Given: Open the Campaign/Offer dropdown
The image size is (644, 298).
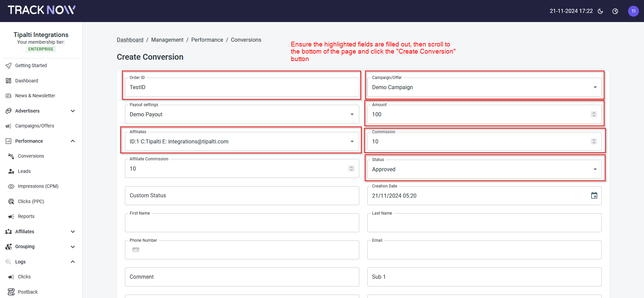Looking at the screenshot, I should point(595,87).
